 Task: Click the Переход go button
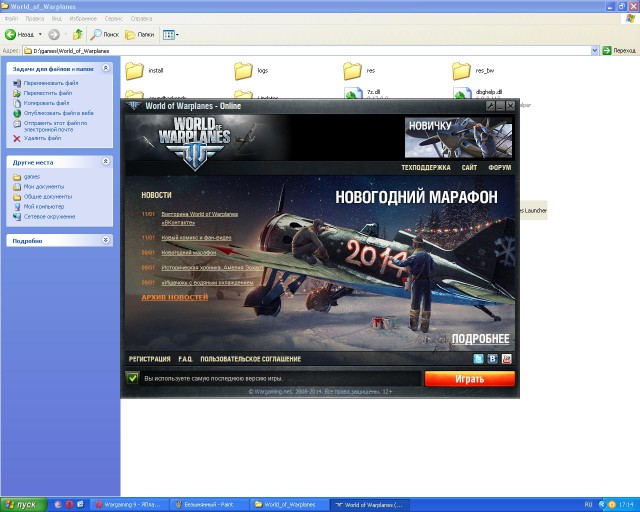point(620,51)
